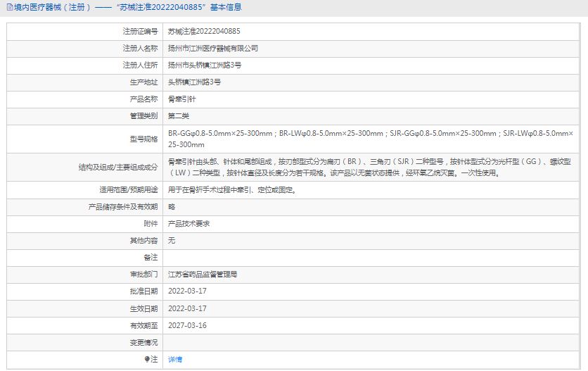Select intended use text 用于在骨折手术过程中牵引

coord(233,190)
